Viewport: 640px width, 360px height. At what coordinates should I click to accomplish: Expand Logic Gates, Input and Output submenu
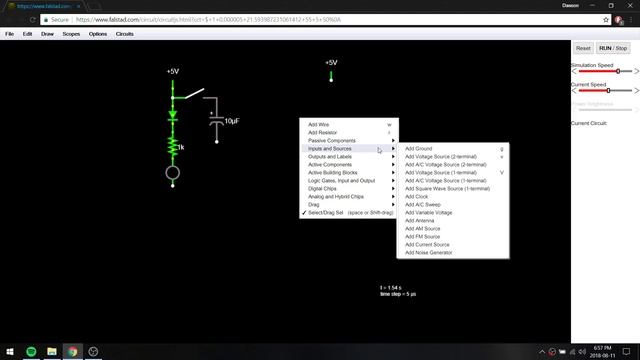349,181
